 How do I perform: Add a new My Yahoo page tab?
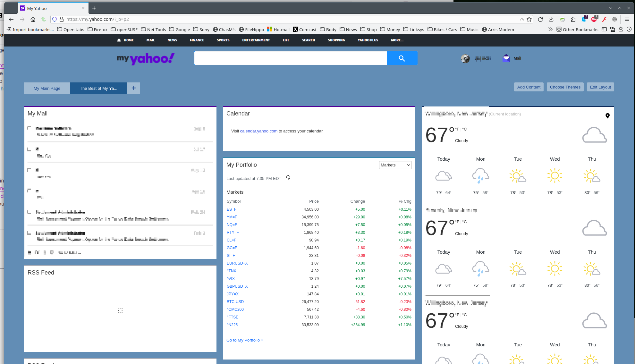click(134, 88)
